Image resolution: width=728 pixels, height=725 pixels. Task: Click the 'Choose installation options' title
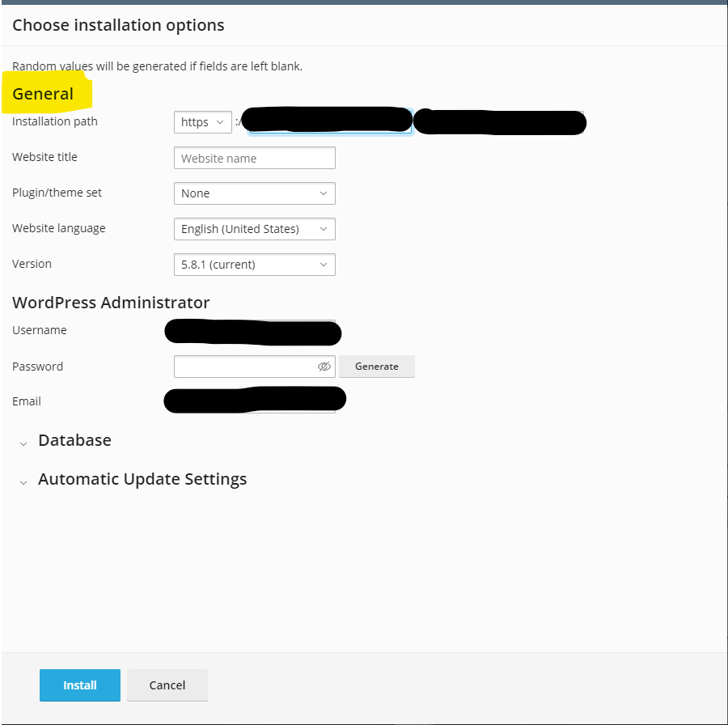pyautogui.click(x=118, y=25)
